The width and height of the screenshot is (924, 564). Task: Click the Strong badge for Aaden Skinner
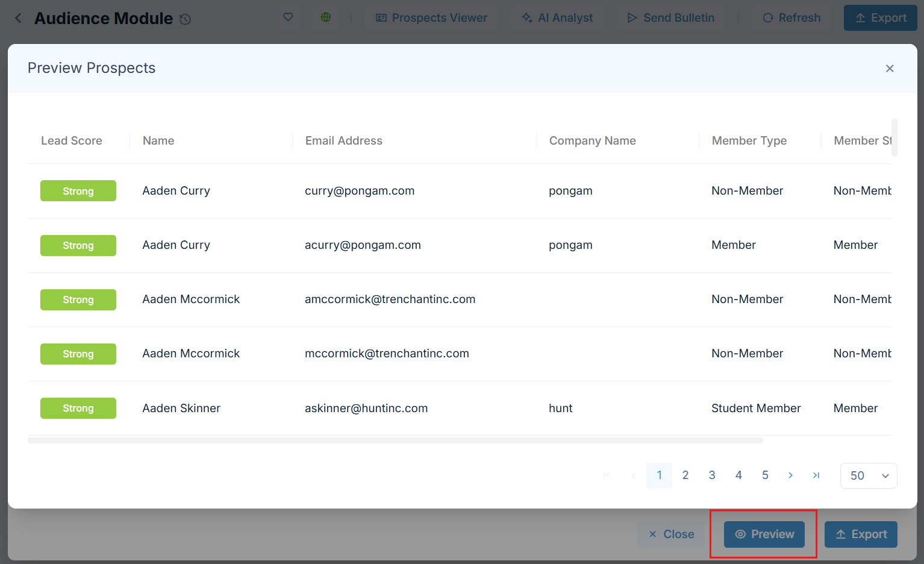point(78,409)
